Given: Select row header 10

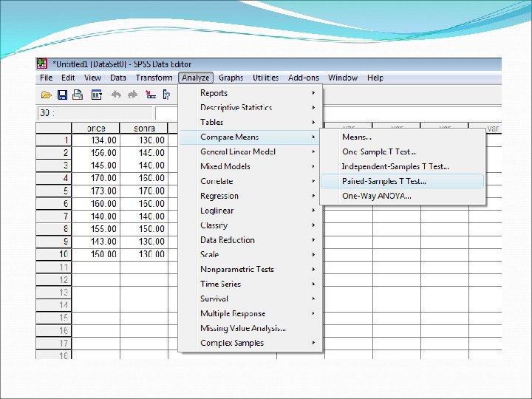Looking at the screenshot, I should (x=54, y=254).
